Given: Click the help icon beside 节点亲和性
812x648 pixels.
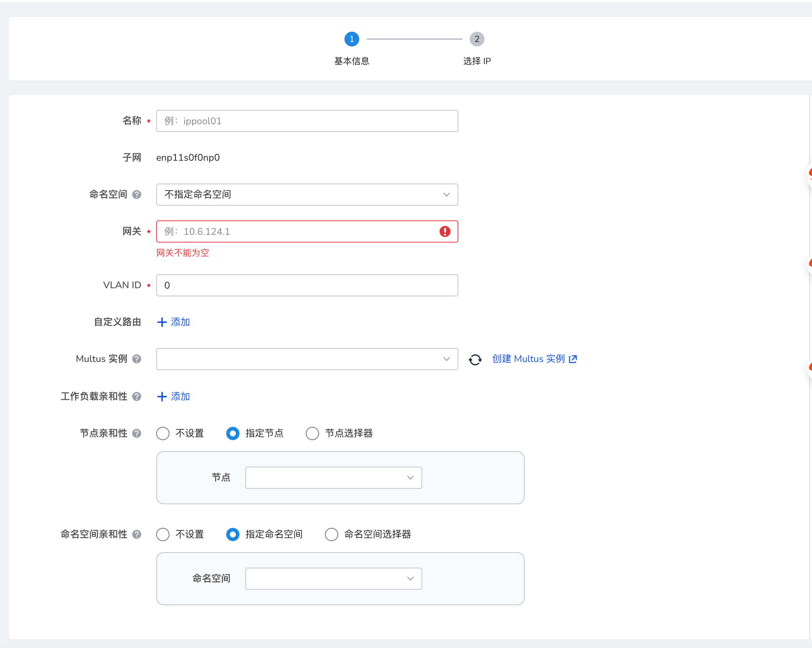Looking at the screenshot, I should pyautogui.click(x=136, y=433).
